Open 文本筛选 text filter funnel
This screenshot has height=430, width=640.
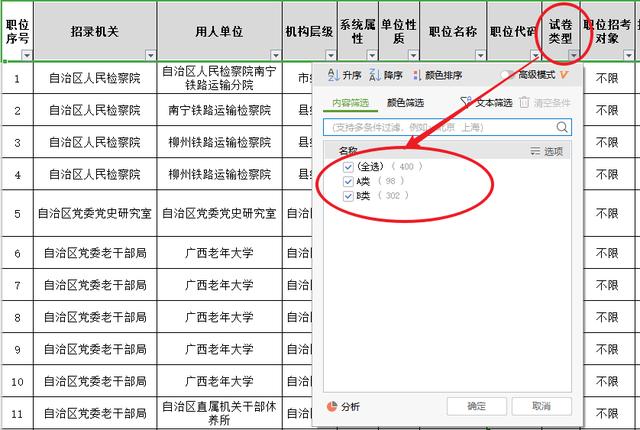466,102
